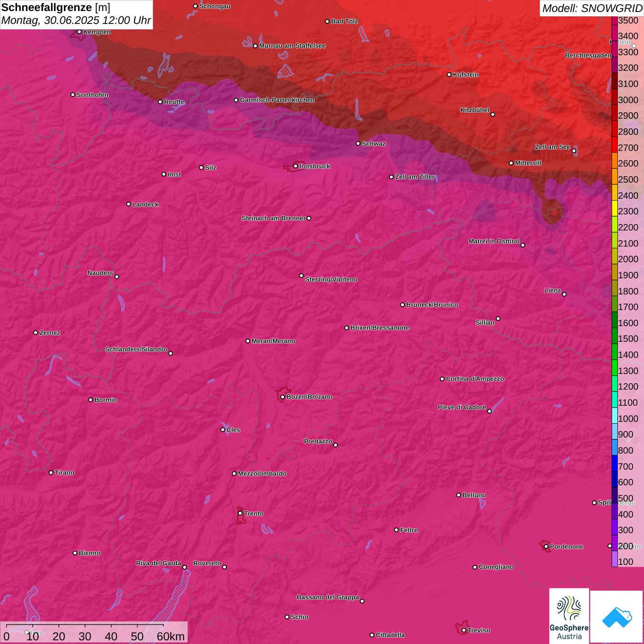Viewport: 644px width, 644px height.
Task: Click the Garmisch-Partenkirchen location dot
Action: tap(236, 100)
